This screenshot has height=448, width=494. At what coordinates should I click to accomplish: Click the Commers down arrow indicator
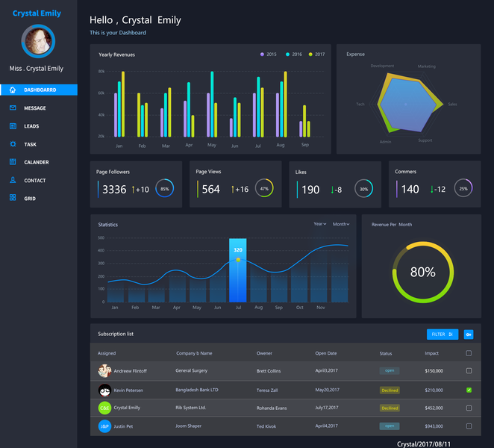click(431, 189)
